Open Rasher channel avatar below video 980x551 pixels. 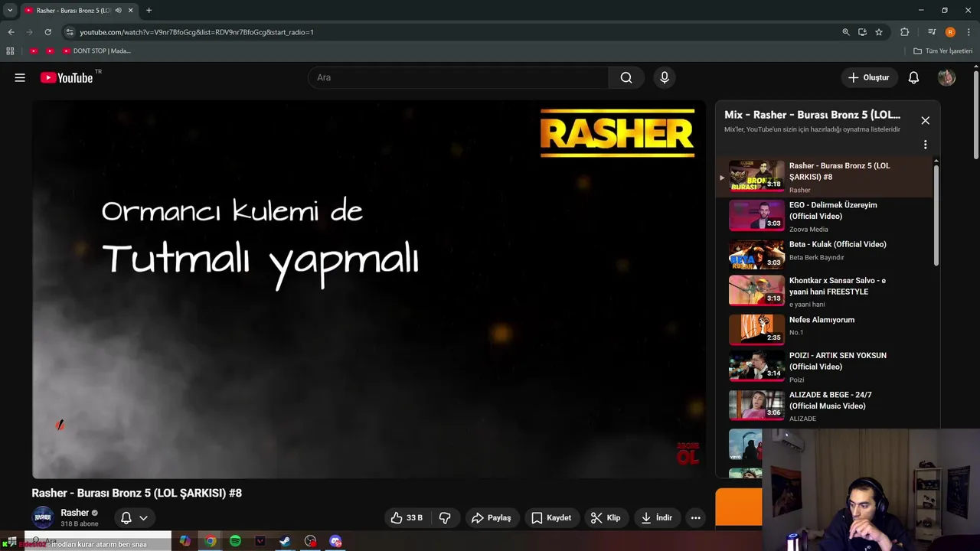[x=43, y=518]
